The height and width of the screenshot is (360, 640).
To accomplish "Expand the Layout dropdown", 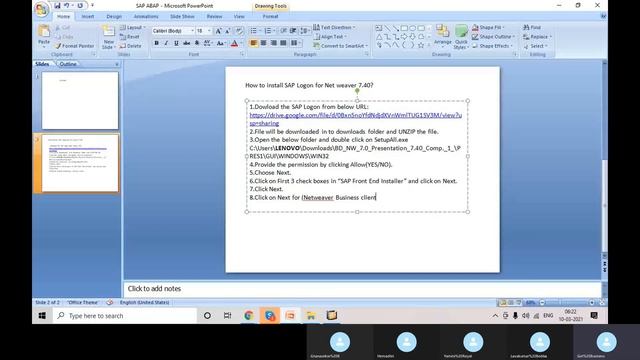I will pyautogui.click(x=133, y=27).
